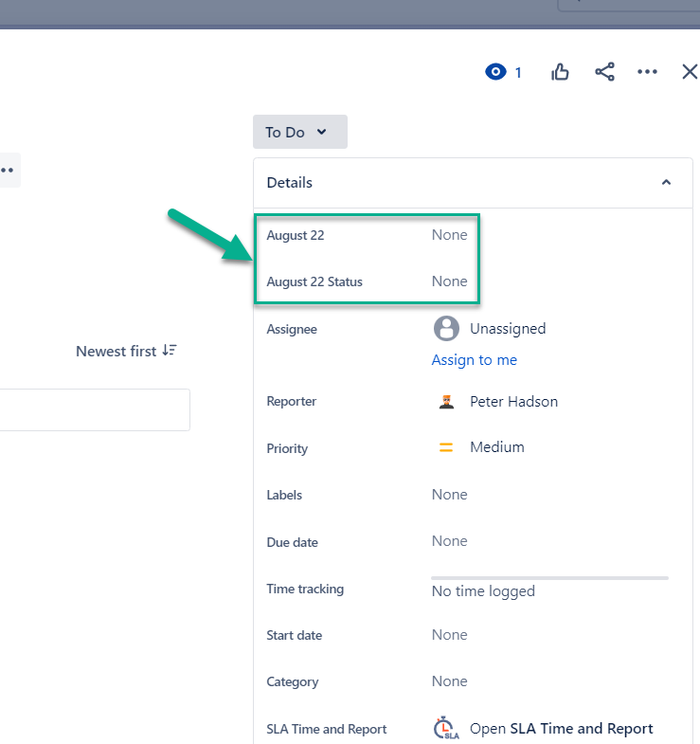Click the Priority field label
Viewport: 700px width, 744px height.
[x=287, y=449]
